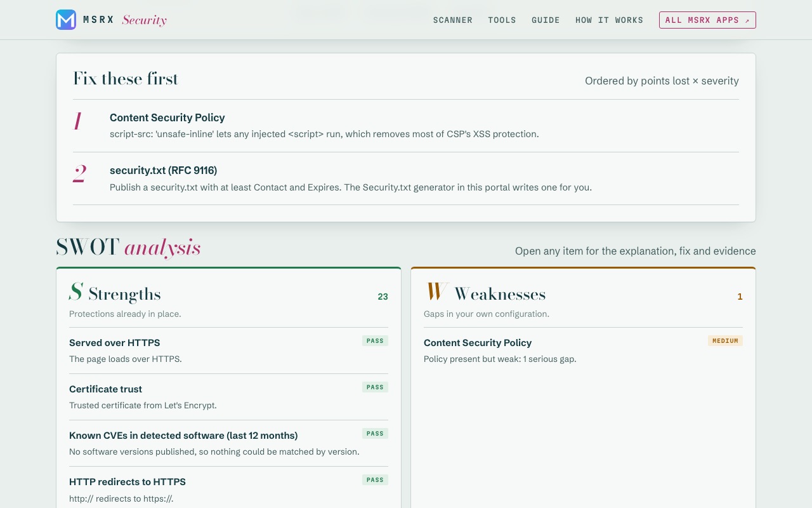
Task: Click the Weaknesses count '1'
Action: [x=740, y=297]
